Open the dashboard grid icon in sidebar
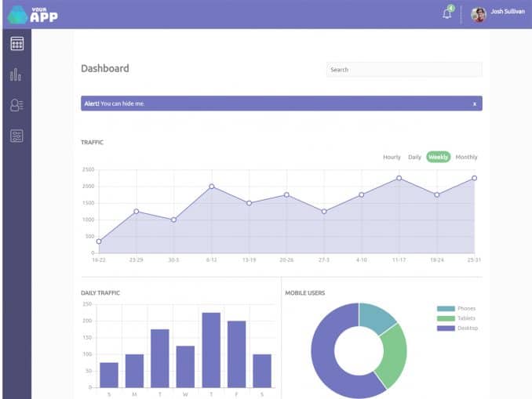This screenshot has width=532, height=399. 17,44
